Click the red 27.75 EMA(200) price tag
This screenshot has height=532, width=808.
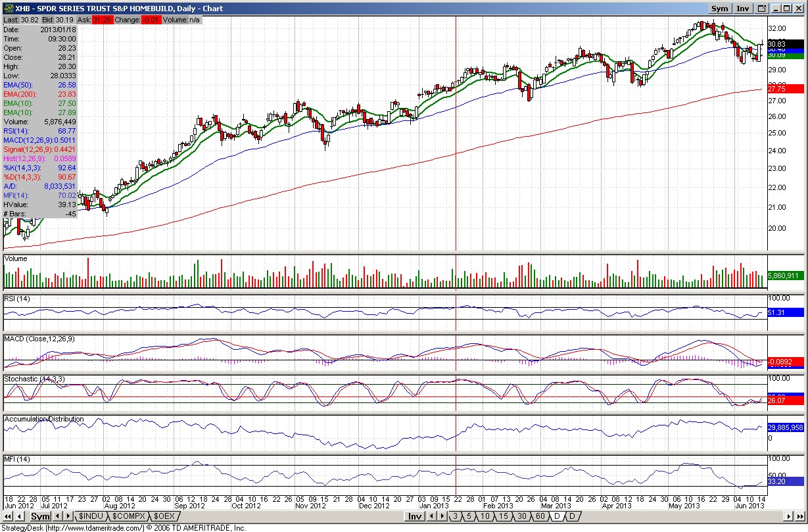[785, 88]
